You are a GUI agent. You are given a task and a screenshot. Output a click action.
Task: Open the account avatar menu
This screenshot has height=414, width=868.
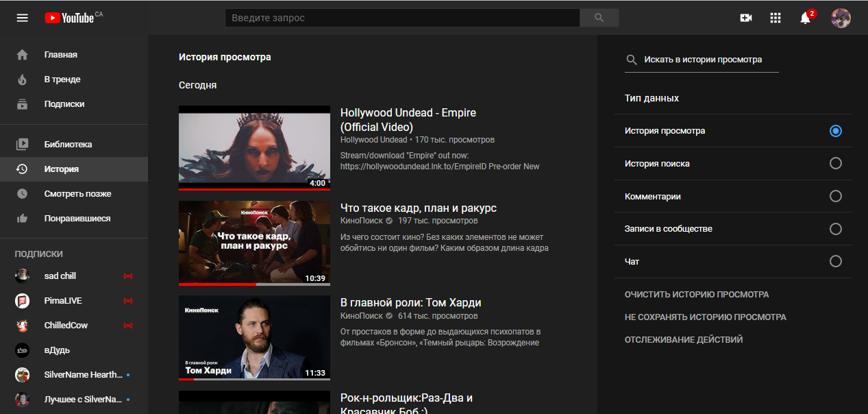click(841, 18)
